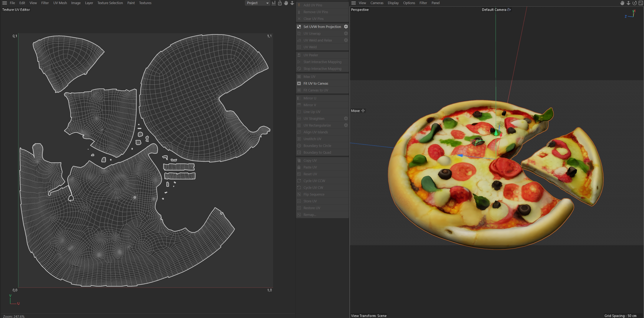Click Fit UV to Canvas command
The width and height of the screenshot is (644, 318).
click(x=316, y=83)
